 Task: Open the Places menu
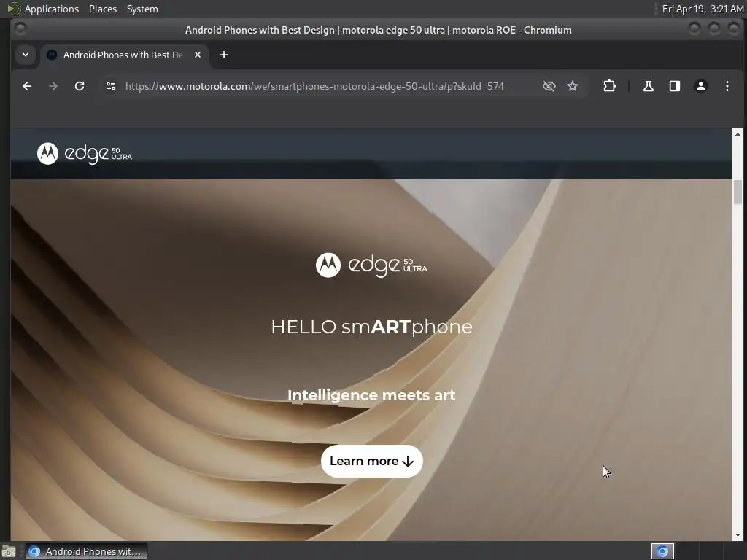point(103,9)
